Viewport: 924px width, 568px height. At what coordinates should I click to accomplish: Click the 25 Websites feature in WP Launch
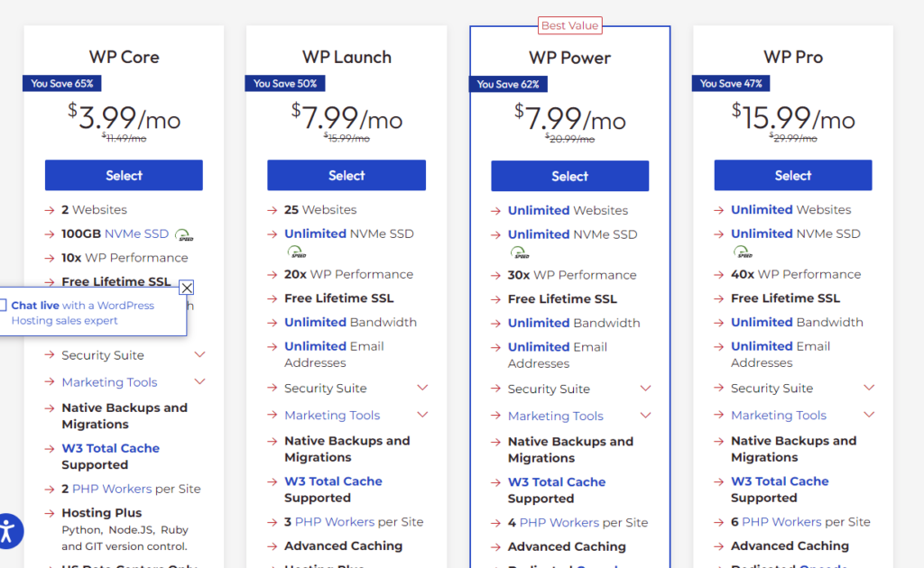pyautogui.click(x=320, y=209)
